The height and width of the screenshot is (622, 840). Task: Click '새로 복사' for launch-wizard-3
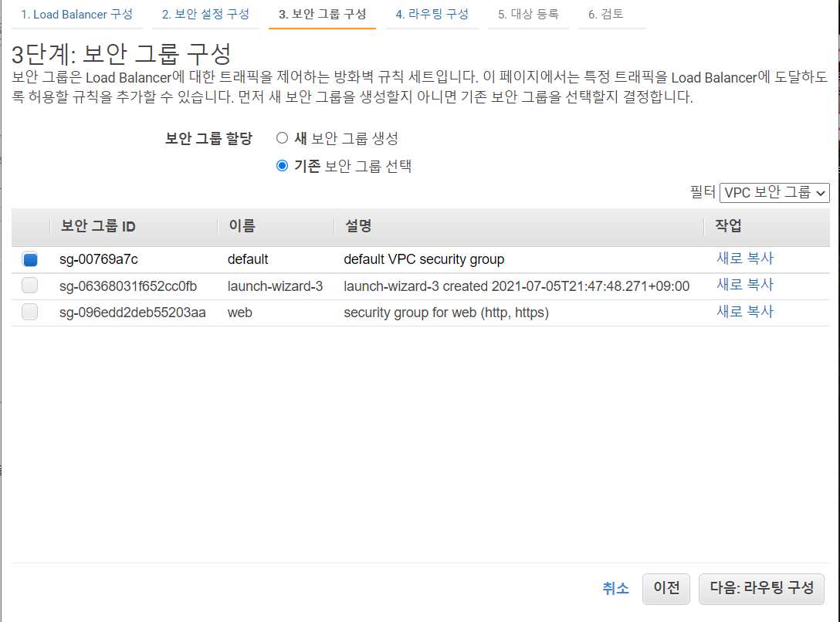[x=745, y=284]
